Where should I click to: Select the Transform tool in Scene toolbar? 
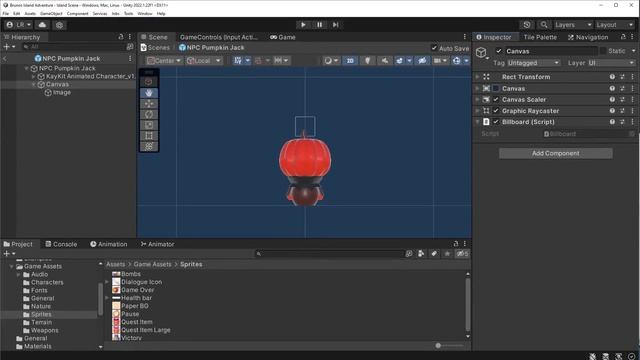coord(149,146)
